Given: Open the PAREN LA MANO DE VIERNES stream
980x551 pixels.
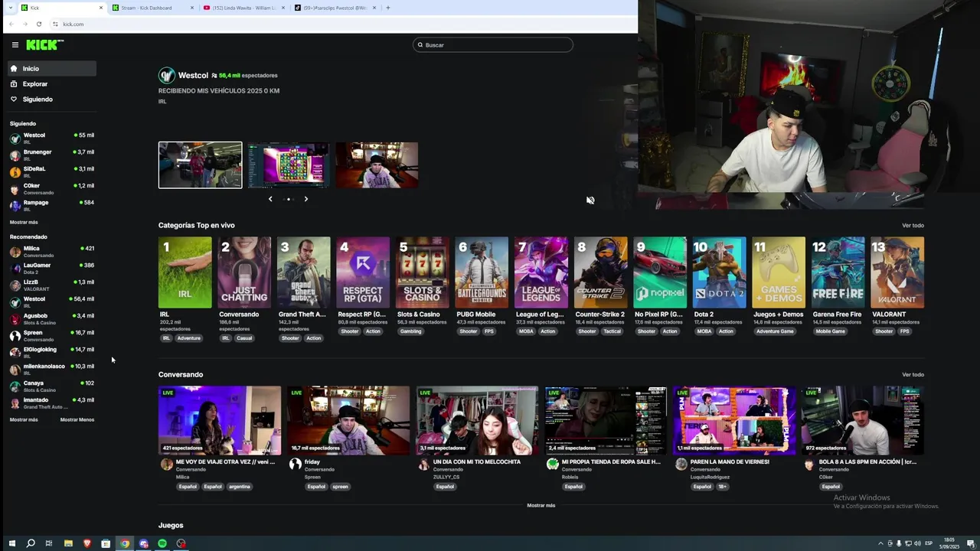Looking at the screenshot, I should coord(734,420).
